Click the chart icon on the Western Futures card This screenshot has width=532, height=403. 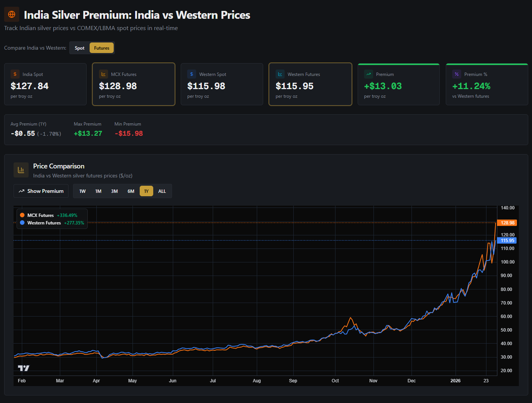[280, 74]
